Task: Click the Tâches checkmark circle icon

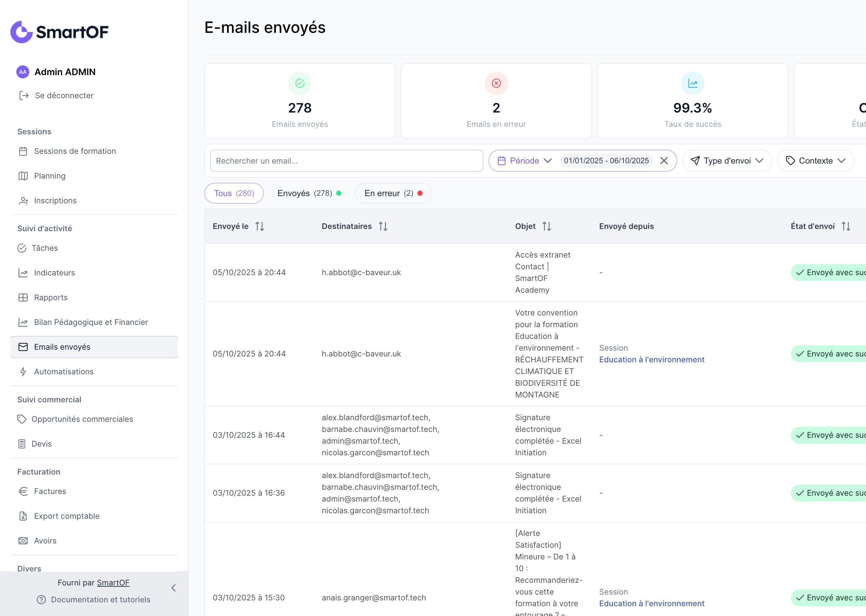Action: click(x=22, y=248)
